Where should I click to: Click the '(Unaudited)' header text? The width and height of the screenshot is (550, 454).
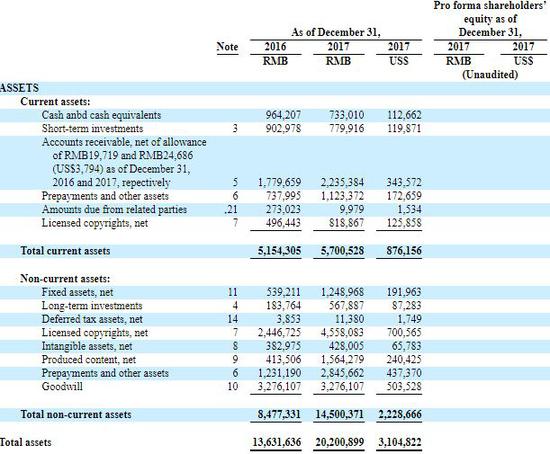tap(490, 75)
